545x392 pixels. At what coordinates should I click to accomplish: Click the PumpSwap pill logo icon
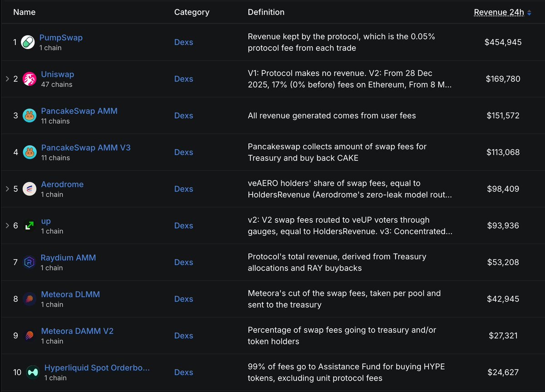28,42
